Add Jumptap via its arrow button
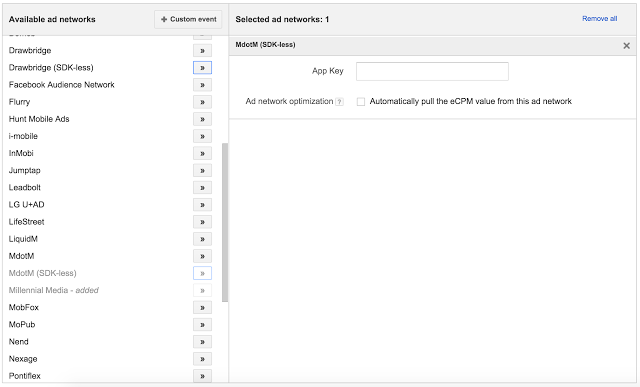Viewport: 640px width, 387px height. (202, 171)
